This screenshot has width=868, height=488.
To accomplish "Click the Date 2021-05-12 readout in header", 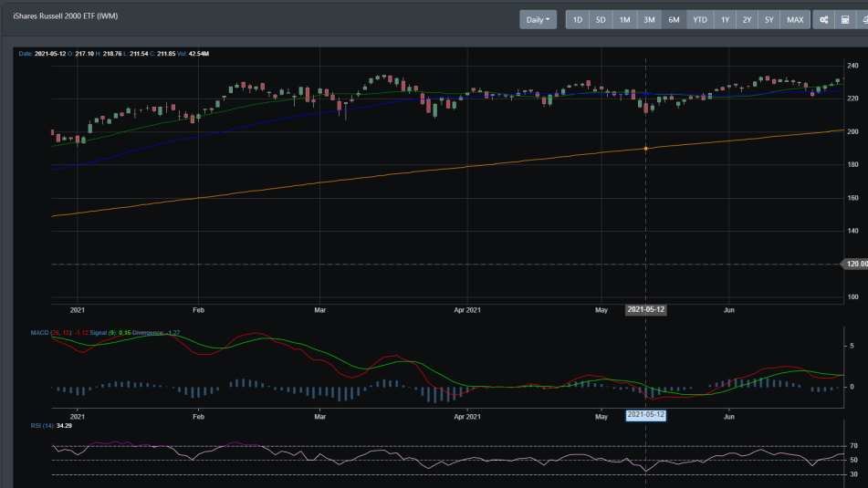I will [42, 54].
